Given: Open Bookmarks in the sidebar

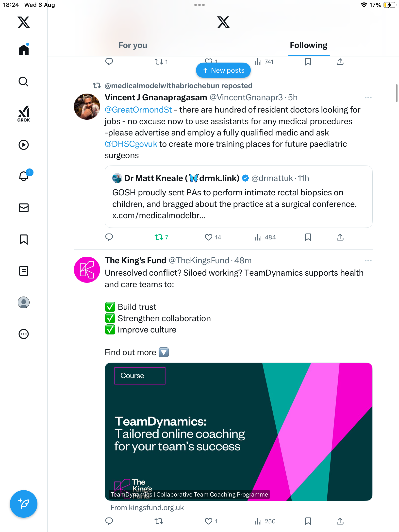Looking at the screenshot, I should (24, 239).
